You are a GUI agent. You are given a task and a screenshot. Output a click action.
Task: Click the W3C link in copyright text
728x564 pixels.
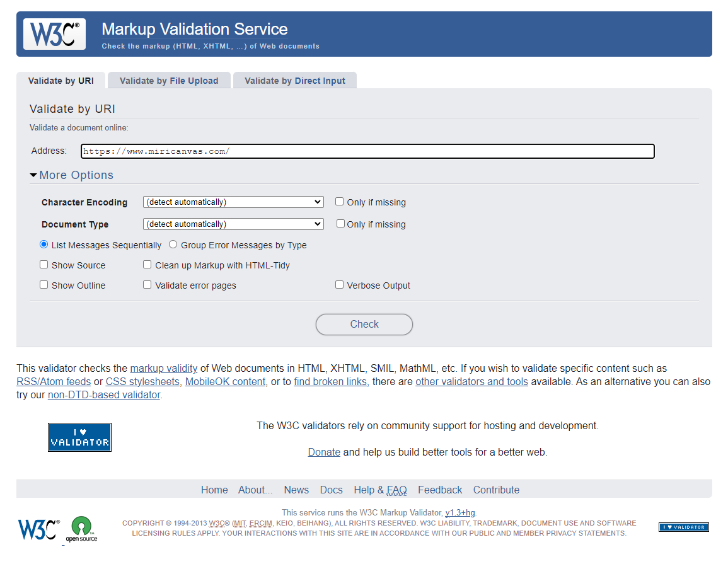217,523
